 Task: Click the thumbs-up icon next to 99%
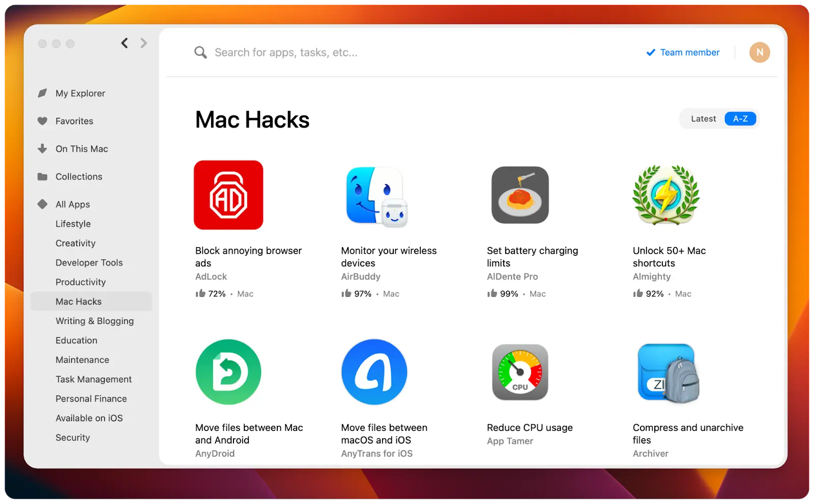[x=492, y=293]
